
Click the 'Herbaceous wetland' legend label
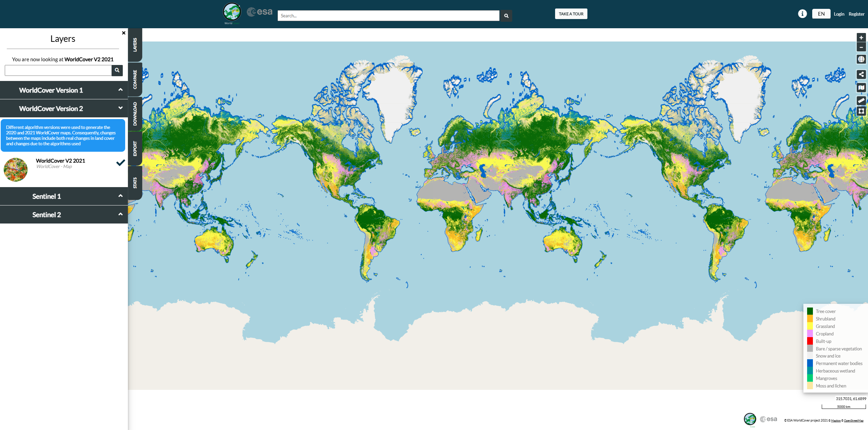pos(835,371)
